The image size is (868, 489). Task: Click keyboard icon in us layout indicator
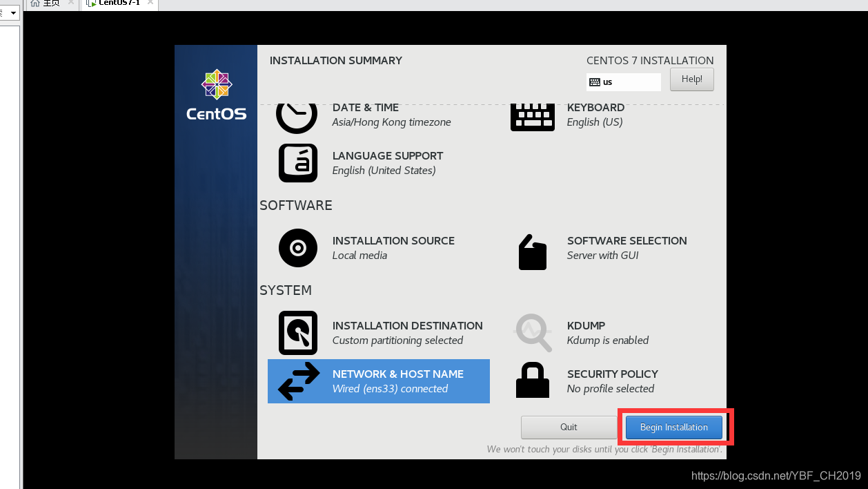tap(594, 82)
